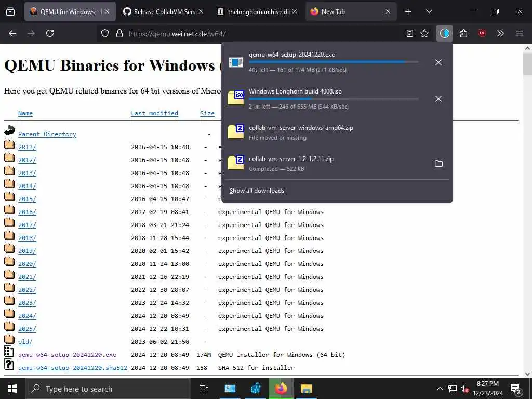Click the downloads progress toolbar icon
This screenshot has height=399, width=532.
coord(445,33)
